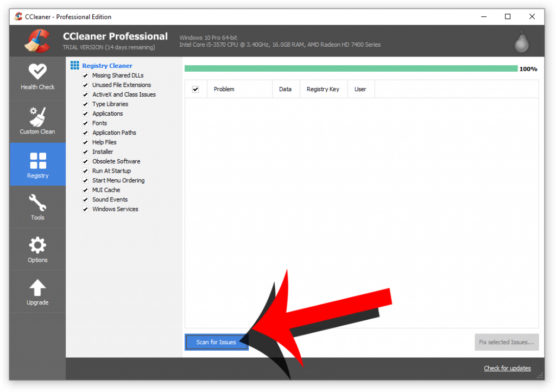Toggle Help Files checkbox
556x392 pixels.
(85, 142)
